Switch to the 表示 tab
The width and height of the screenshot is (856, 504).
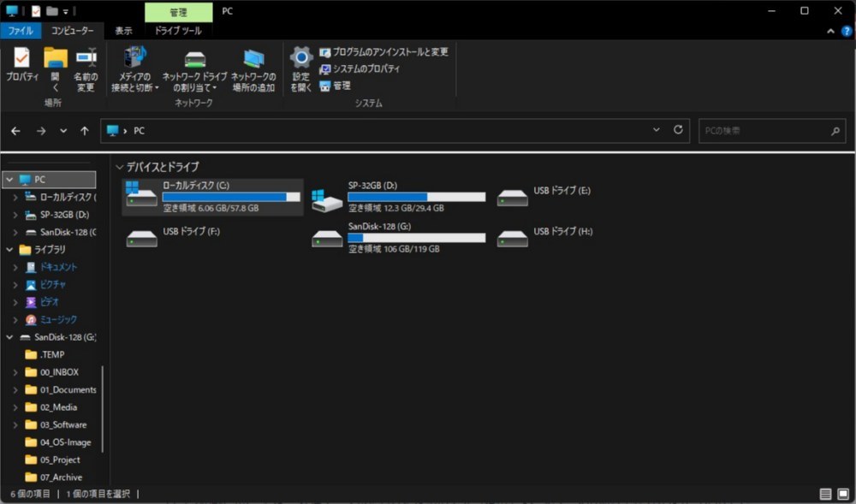123,31
